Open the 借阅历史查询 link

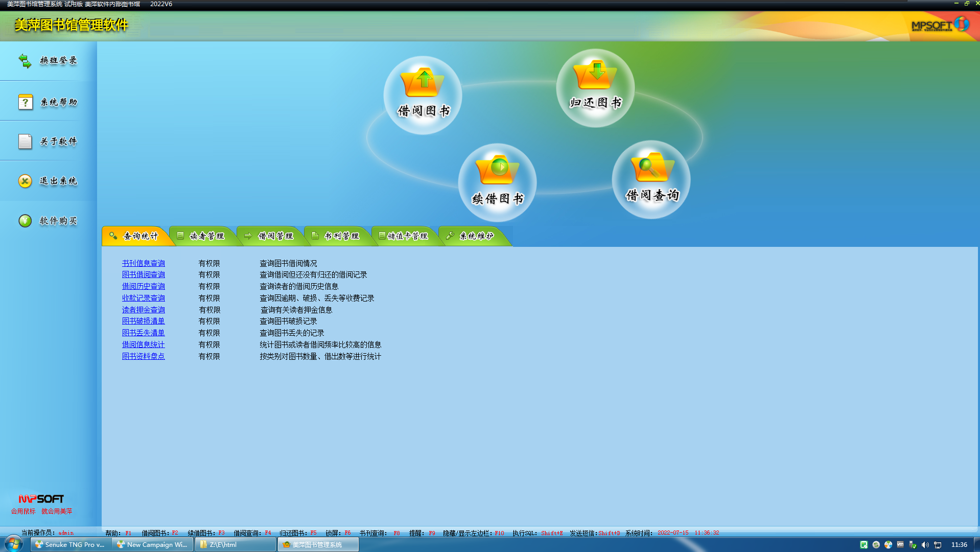point(143,286)
